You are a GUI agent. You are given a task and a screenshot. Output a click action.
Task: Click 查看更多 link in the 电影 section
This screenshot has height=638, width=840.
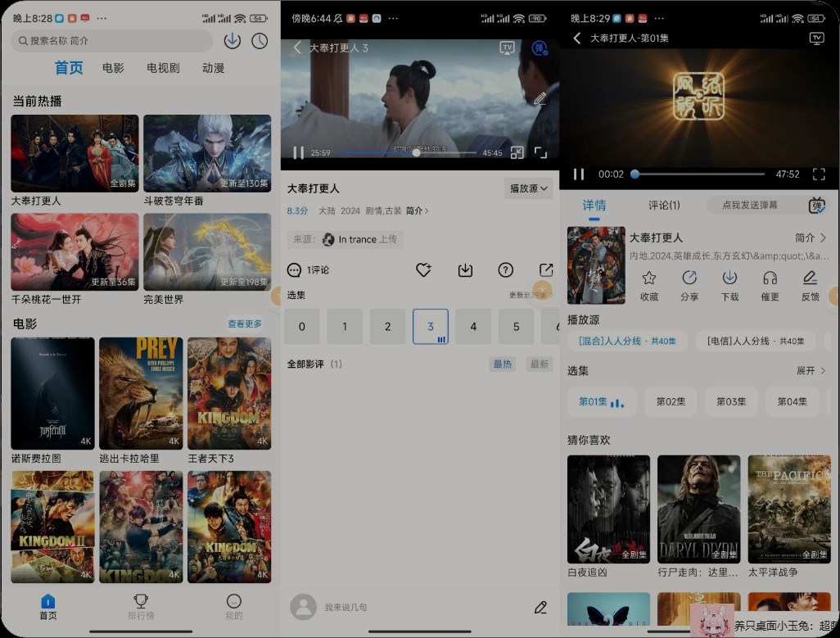[x=245, y=324]
